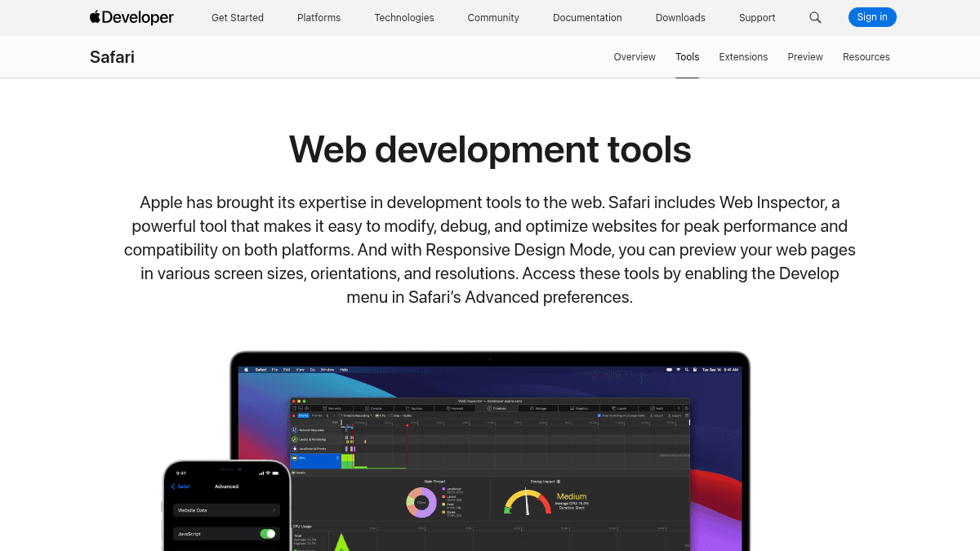Click the red timeline playhead marker
The height and width of the screenshot is (551, 980).
407,425
